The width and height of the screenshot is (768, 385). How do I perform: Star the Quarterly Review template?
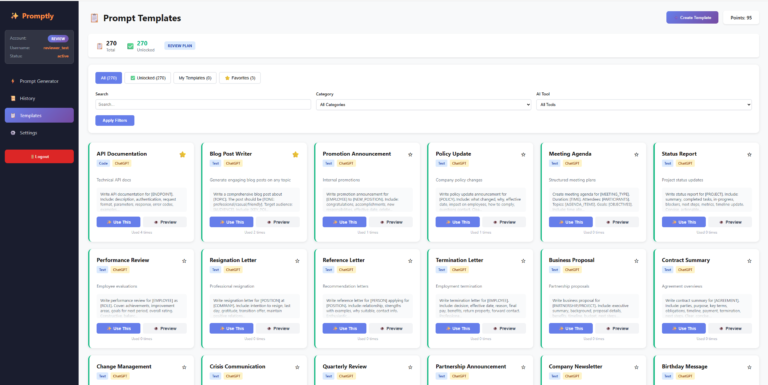coord(410,367)
